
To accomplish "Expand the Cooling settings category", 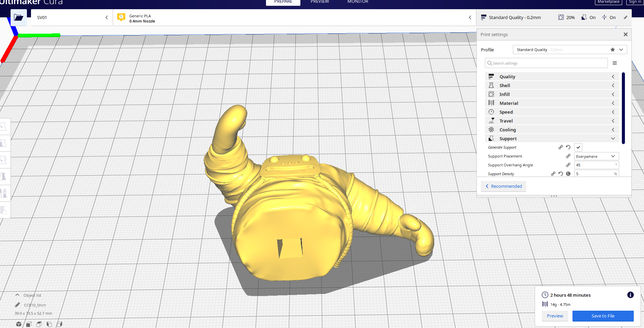I will pos(552,130).
